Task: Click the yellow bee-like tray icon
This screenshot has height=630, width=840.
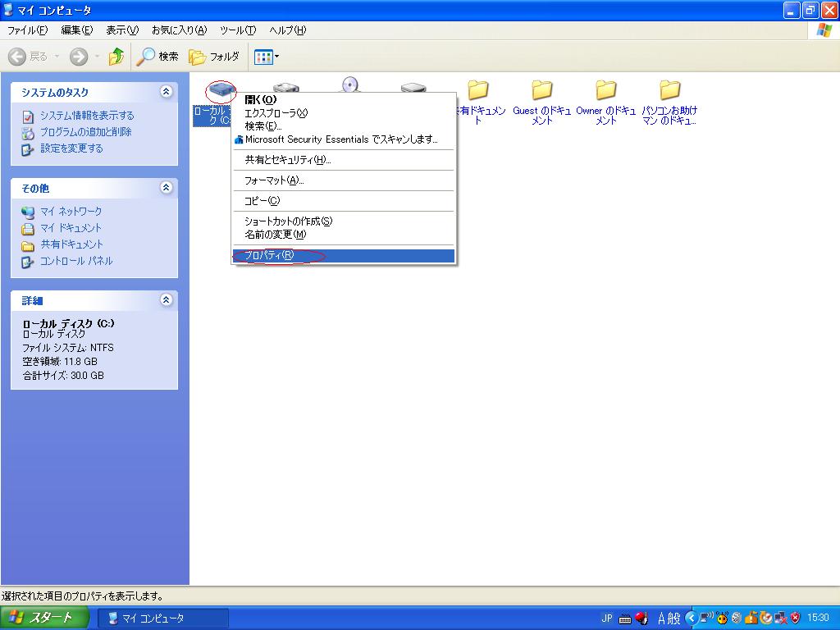Action: point(722,618)
